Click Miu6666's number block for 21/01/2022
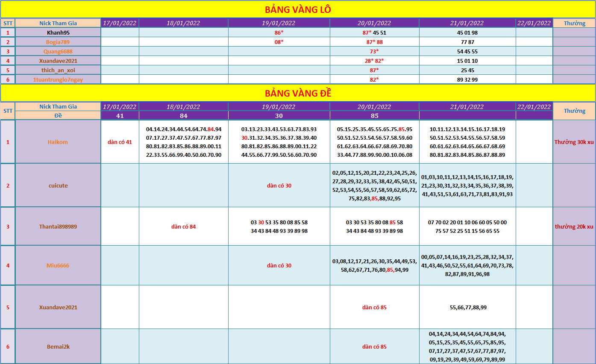Viewport: 596px width, 364px height. tap(467, 265)
